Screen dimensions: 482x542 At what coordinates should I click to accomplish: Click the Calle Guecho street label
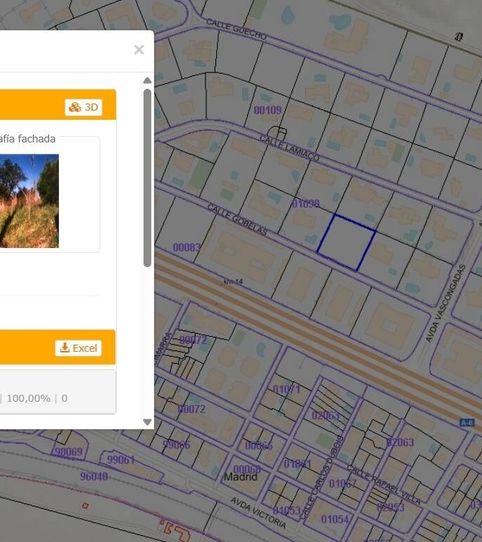pyautogui.click(x=237, y=29)
